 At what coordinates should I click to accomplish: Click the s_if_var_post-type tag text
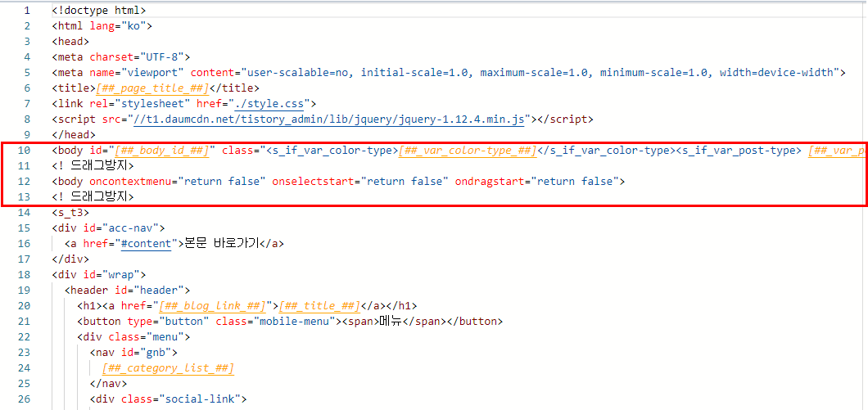(739, 150)
